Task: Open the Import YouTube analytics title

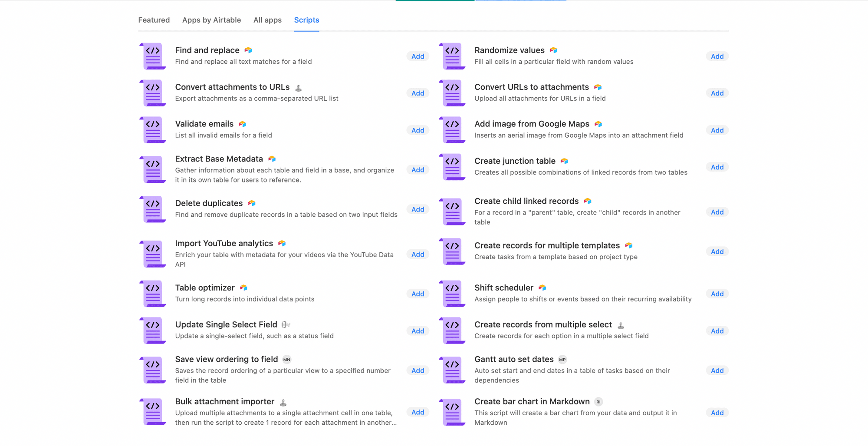Action: pyautogui.click(x=224, y=244)
